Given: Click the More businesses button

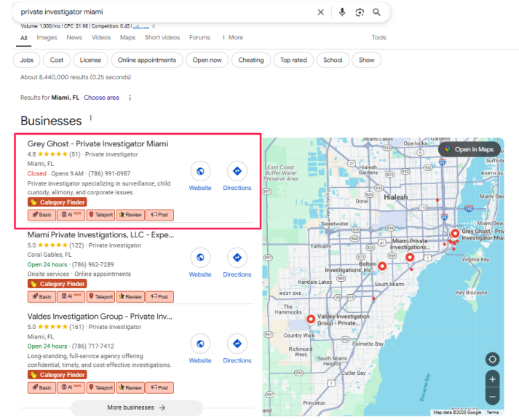Looking at the screenshot, I should coord(136,408).
